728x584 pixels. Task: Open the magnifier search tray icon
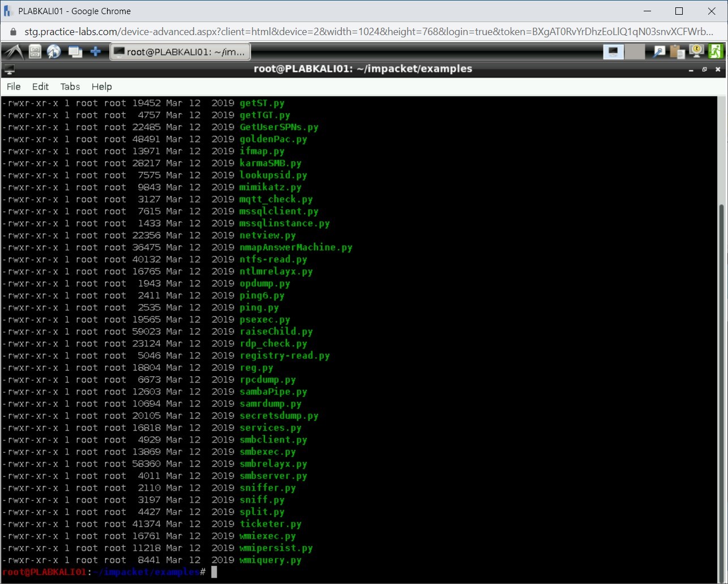(x=659, y=52)
